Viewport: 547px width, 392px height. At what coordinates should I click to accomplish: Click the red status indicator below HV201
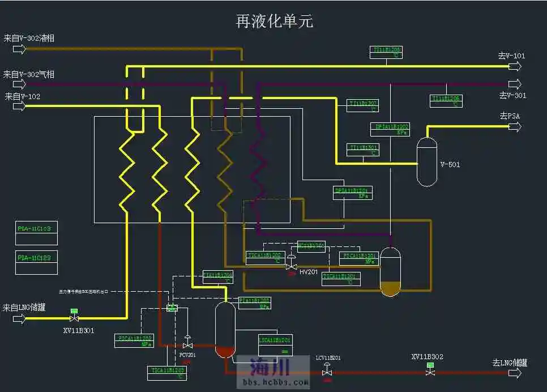(292, 274)
